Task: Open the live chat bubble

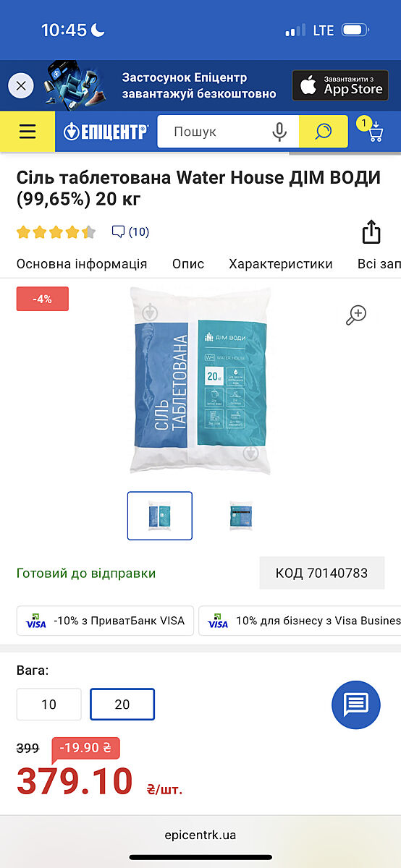Action: (356, 704)
